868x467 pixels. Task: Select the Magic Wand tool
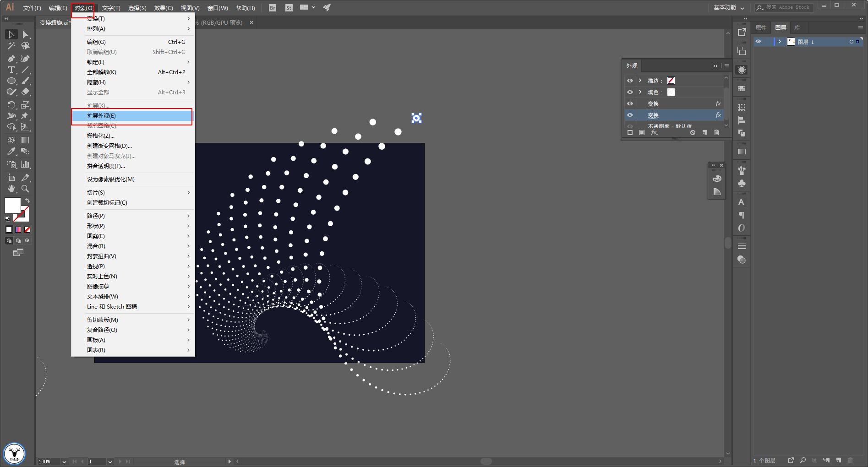[x=11, y=46]
